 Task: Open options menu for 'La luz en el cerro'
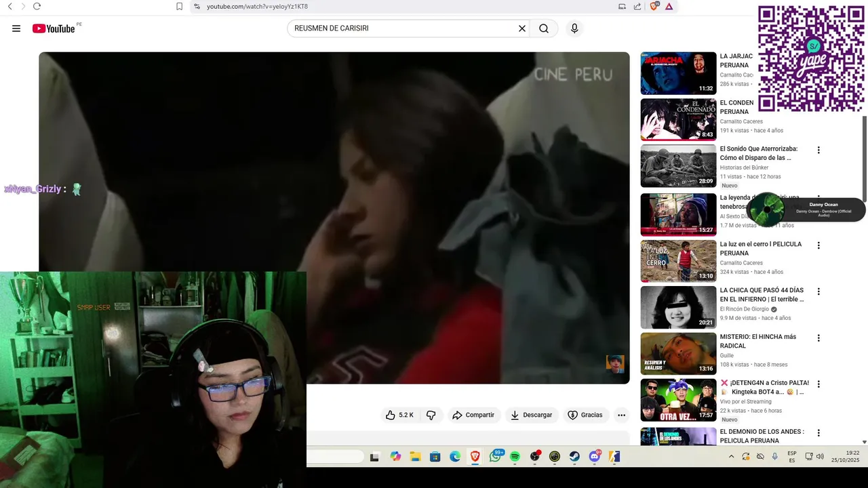tap(818, 245)
